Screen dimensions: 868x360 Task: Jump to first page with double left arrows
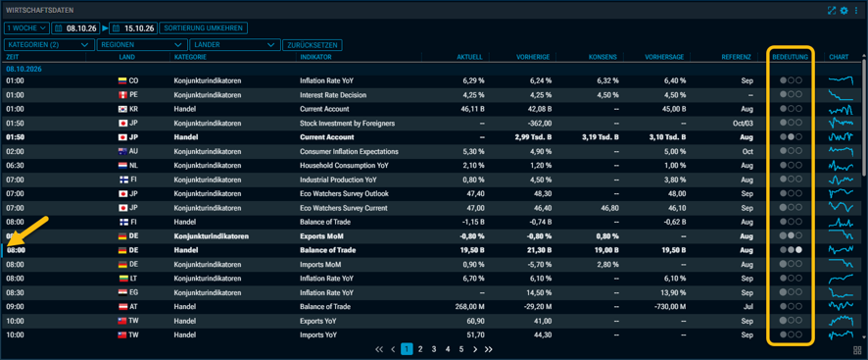tap(379, 349)
